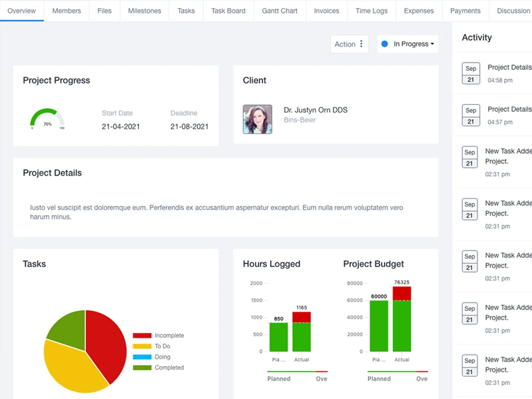Viewport: 532px width, 399px height.
Task: Switch to the Gantt Chart tab
Action: 280,11
